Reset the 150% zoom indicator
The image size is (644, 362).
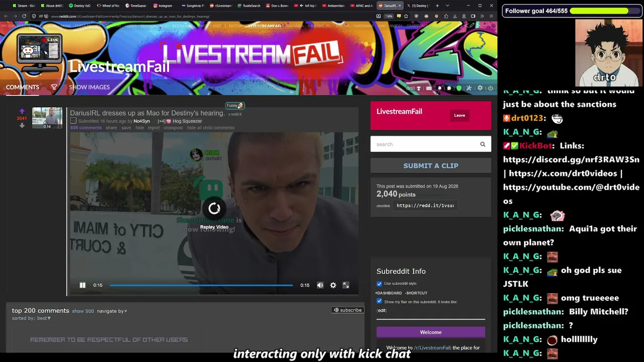pos(388,16)
